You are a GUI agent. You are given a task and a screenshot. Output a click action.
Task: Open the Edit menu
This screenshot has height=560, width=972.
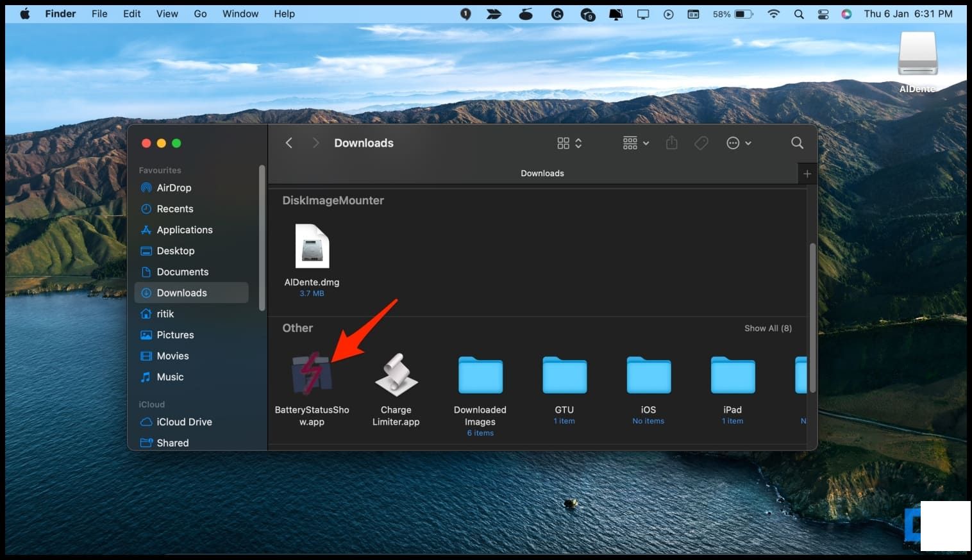(132, 13)
